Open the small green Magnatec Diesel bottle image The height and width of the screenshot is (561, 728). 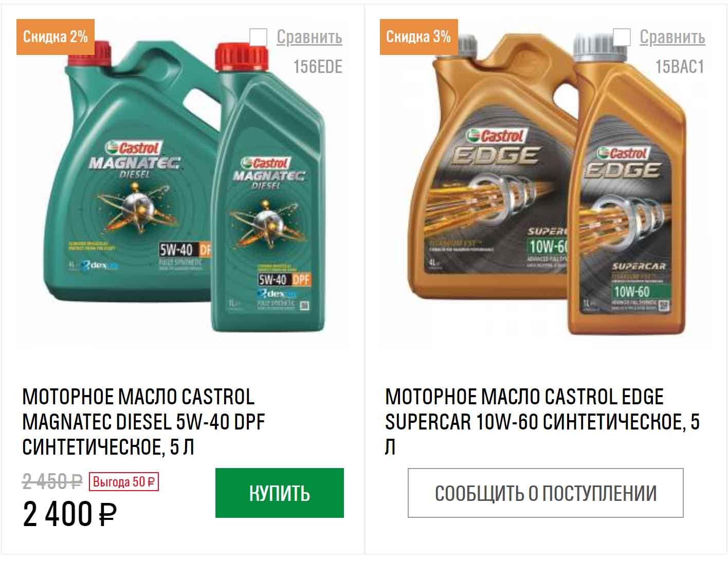point(267,190)
